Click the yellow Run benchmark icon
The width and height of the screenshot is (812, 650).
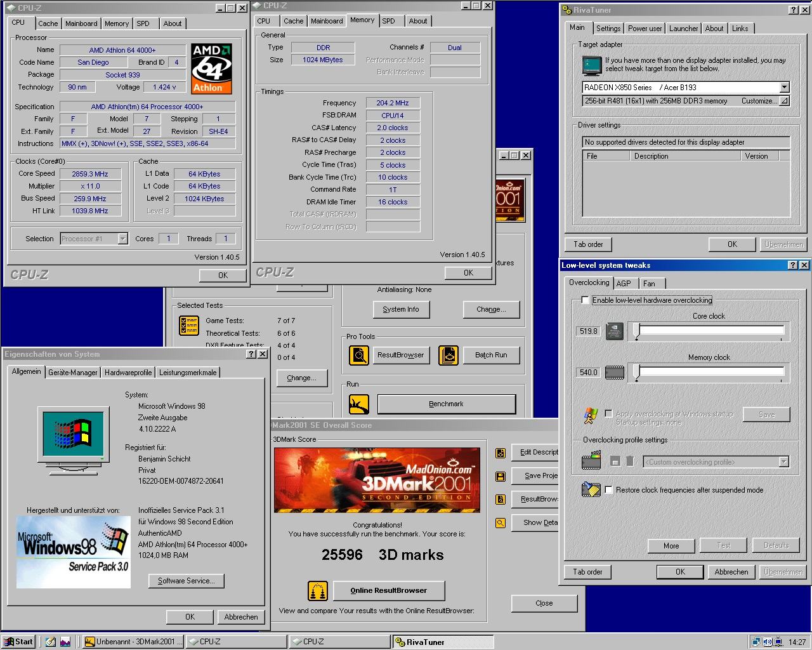(359, 404)
